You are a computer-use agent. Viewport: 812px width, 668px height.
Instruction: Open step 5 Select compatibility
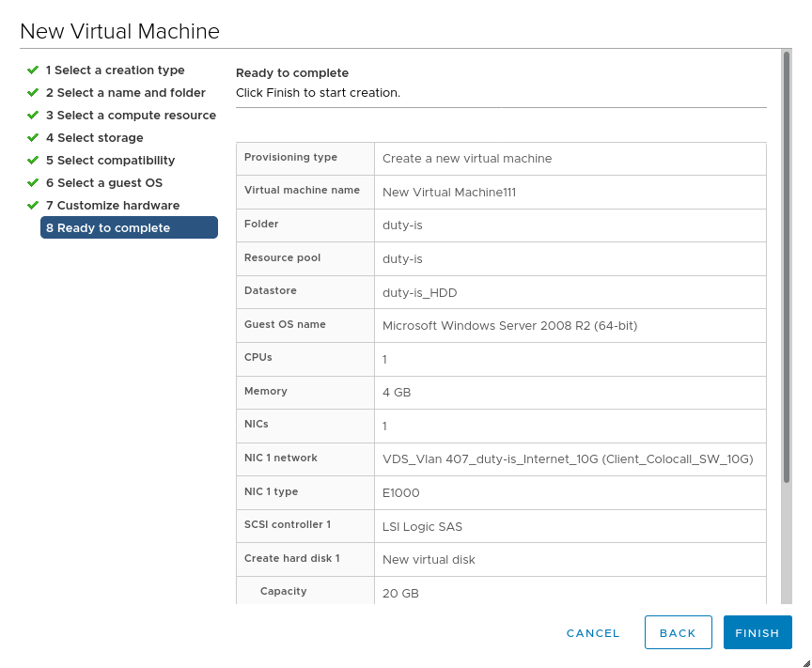pyautogui.click(x=110, y=161)
